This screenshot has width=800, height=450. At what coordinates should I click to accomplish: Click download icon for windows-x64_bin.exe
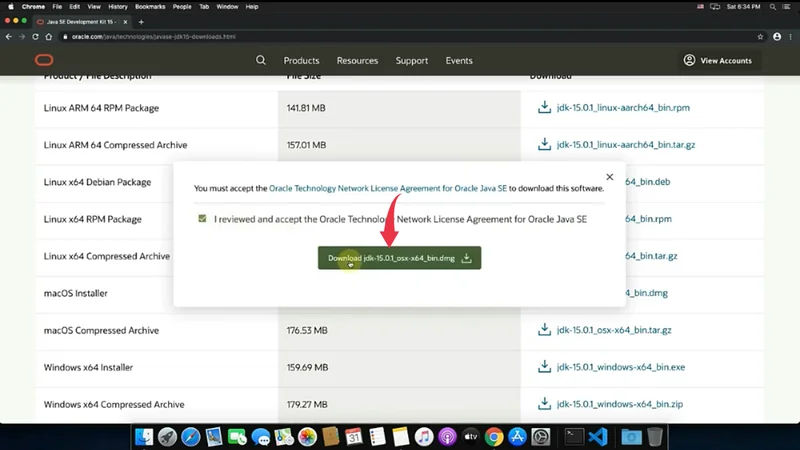coord(545,367)
